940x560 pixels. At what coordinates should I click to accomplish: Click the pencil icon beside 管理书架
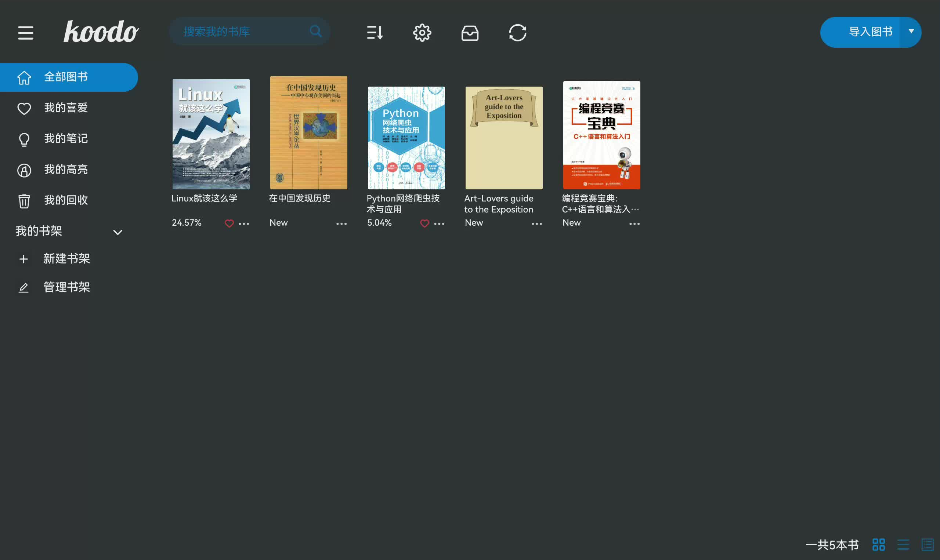pos(23,288)
